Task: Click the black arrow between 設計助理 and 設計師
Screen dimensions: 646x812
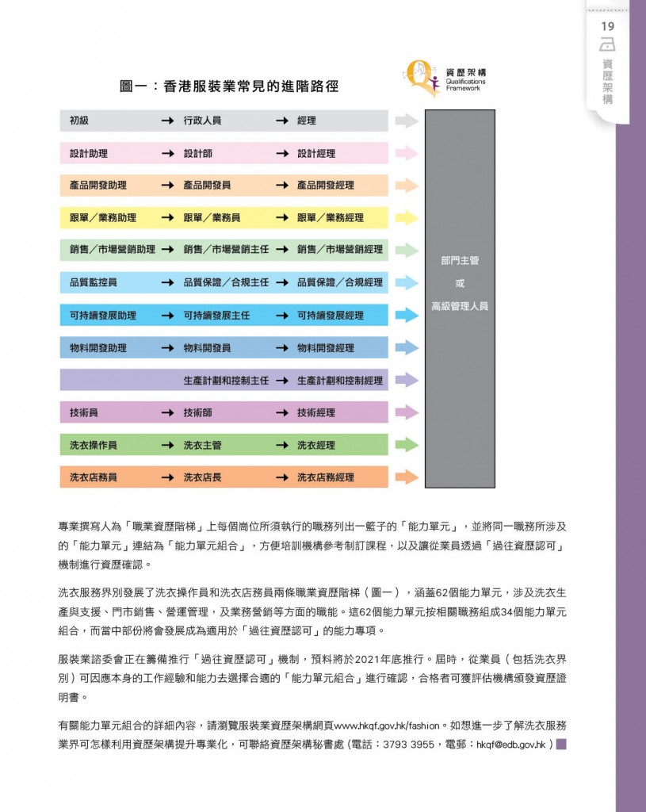Action: point(167,154)
